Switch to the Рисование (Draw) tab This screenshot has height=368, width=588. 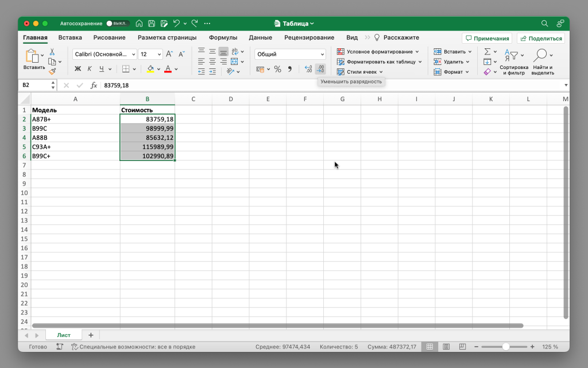pyautogui.click(x=109, y=37)
